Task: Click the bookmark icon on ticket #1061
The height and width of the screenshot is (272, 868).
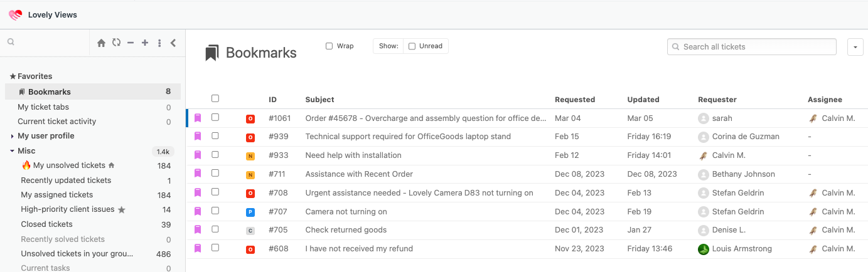Action: tap(198, 118)
